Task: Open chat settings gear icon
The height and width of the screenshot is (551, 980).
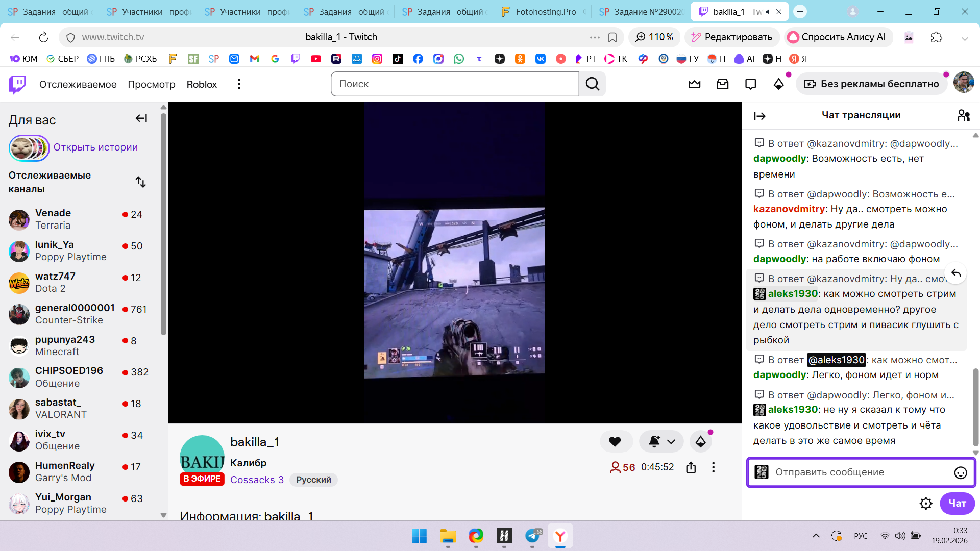Action: [x=925, y=504]
